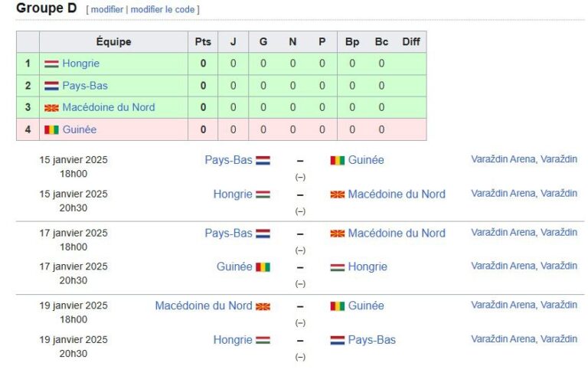Click the Pts column header
The width and height of the screenshot is (588, 389).
203,41
